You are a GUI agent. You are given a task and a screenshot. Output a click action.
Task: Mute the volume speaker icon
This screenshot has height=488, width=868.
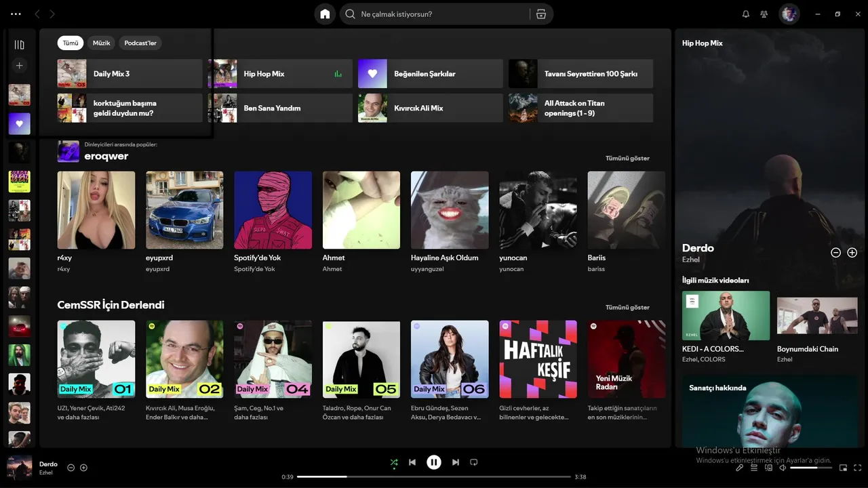click(783, 468)
